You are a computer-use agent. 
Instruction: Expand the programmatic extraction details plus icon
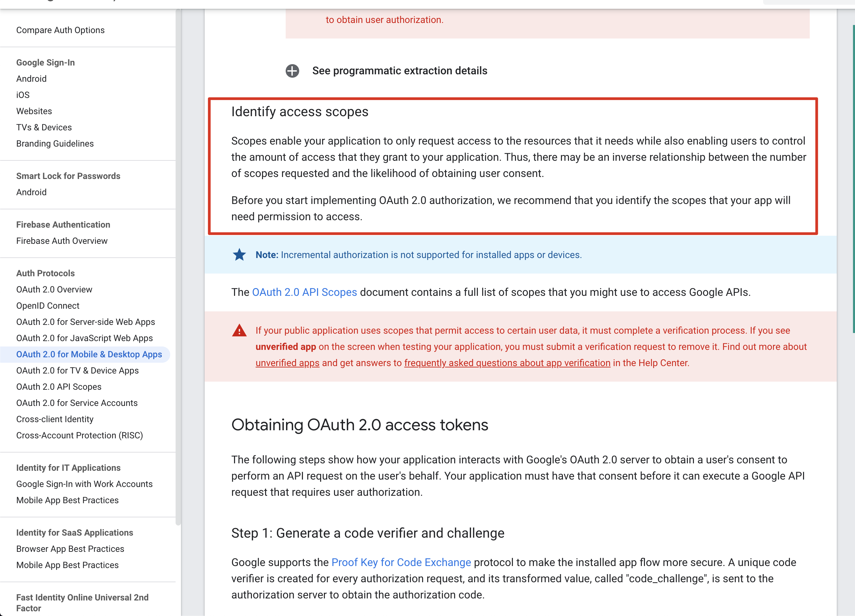click(292, 71)
